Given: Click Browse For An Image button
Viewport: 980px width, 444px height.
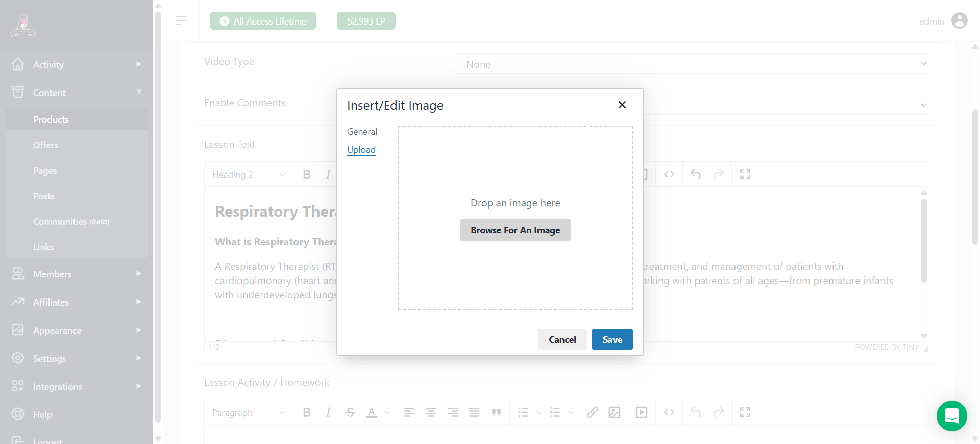Looking at the screenshot, I should (515, 230).
